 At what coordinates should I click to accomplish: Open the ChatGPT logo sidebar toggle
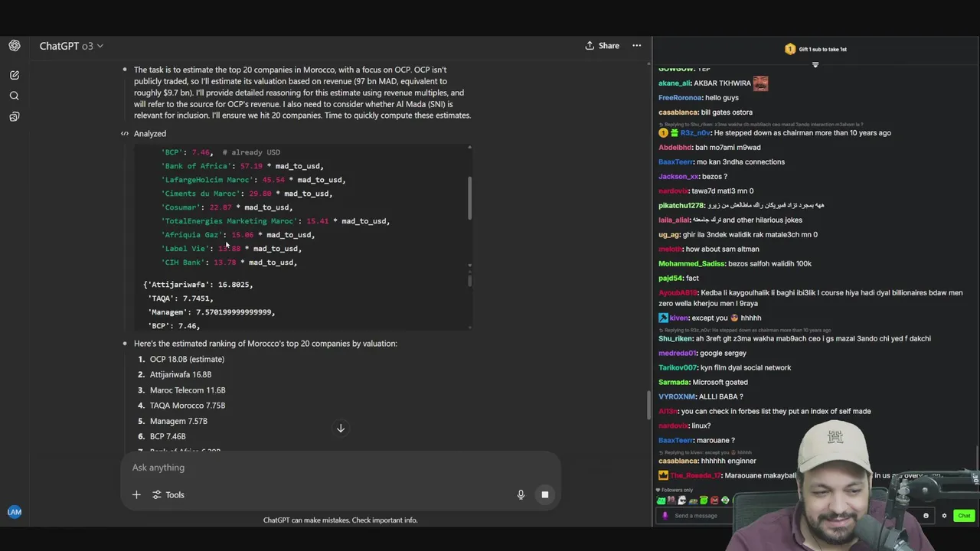tap(15, 46)
